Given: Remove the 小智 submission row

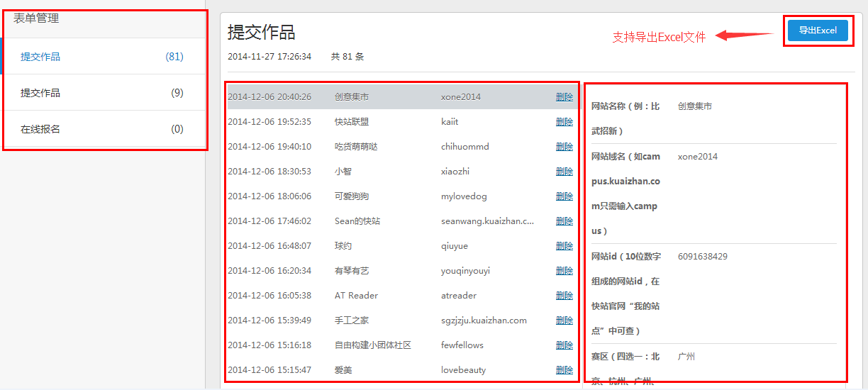Looking at the screenshot, I should tap(564, 172).
